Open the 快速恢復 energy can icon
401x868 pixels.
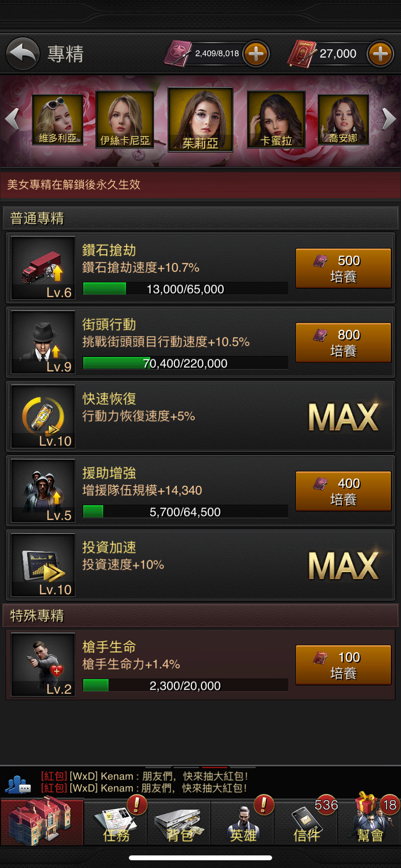click(43, 416)
